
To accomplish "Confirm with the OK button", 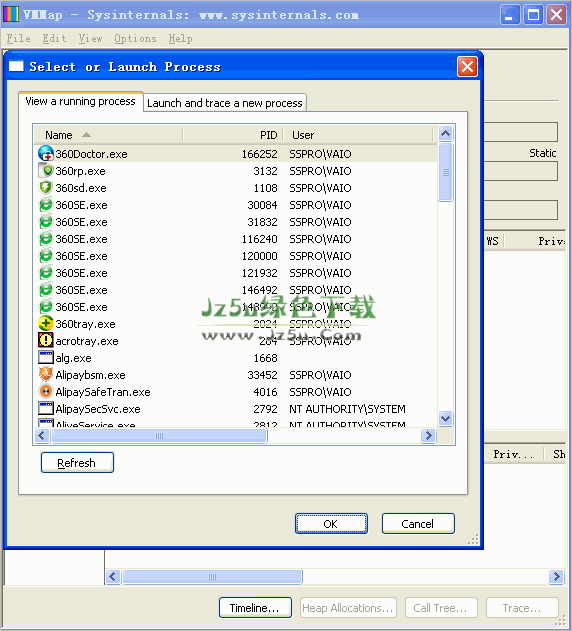I will [x=331, y=524].
